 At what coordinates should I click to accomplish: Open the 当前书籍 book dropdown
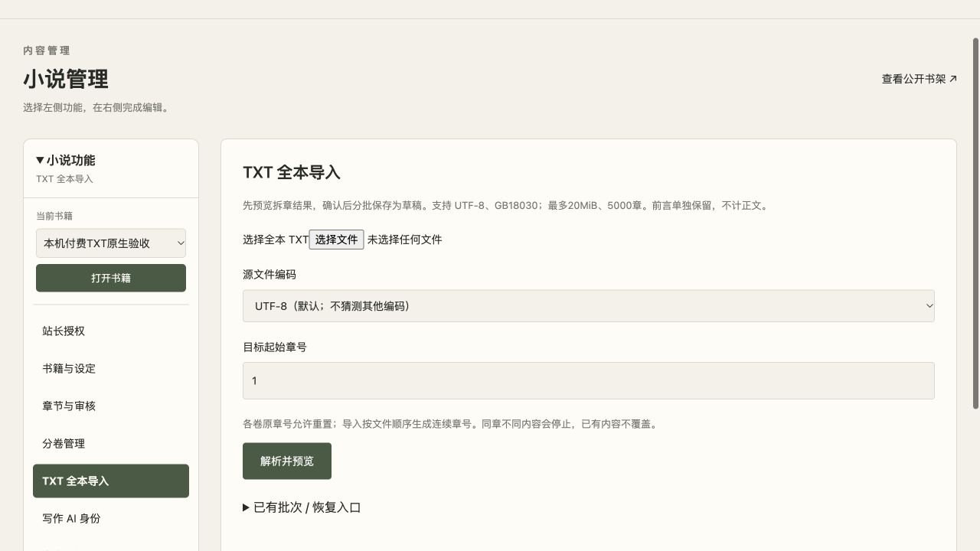(111, 243)
